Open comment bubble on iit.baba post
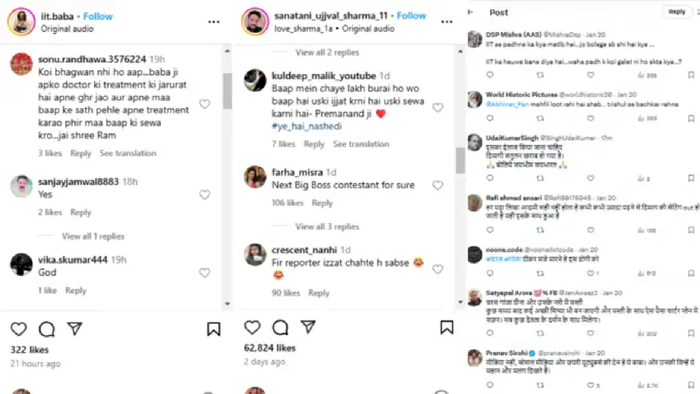 46,329
